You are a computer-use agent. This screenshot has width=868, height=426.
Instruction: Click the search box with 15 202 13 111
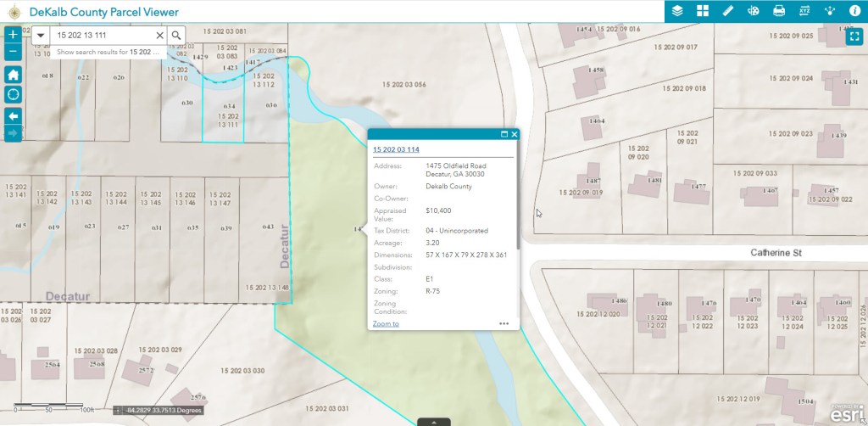coord(103,36)
